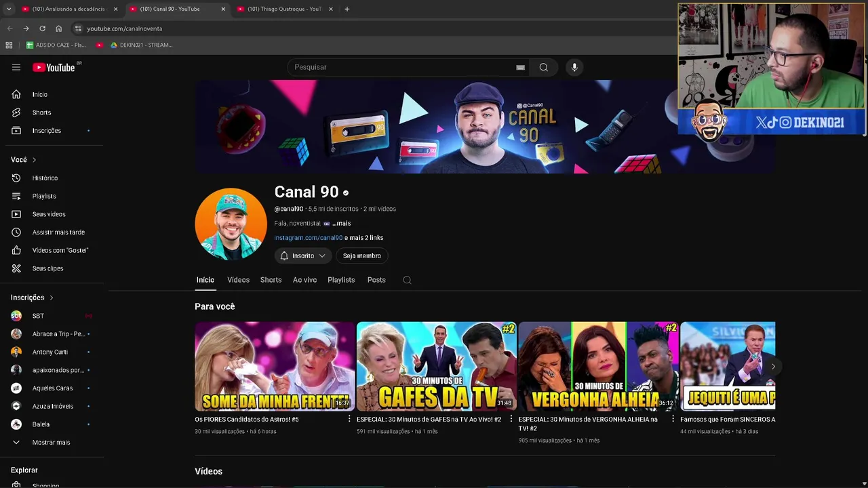868x488 pixels.
Task: Open GAFES DA TV thumbnail
Action: pyautogui.click(x=437, y=367)
